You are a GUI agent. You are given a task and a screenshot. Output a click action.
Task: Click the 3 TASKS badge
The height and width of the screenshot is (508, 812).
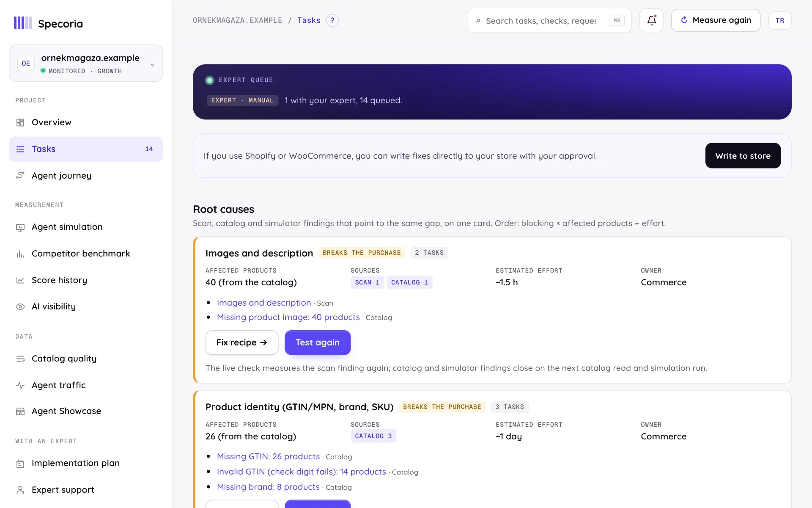tap(510, 407)
